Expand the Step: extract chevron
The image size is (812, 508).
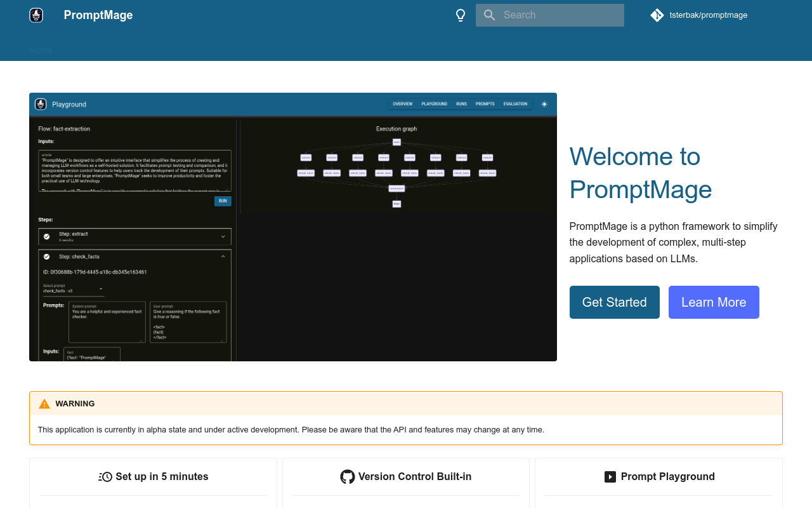pos(223,236)
